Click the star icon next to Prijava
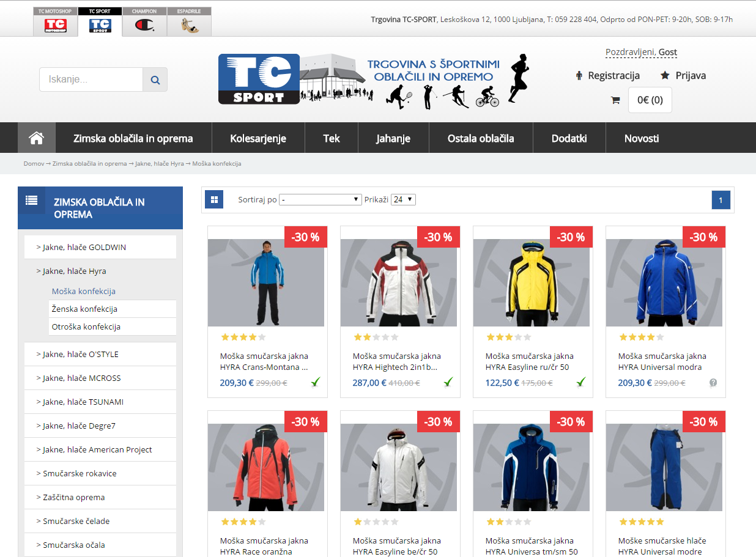The height and width of the screenshot is (557, 756). point(665,75)
